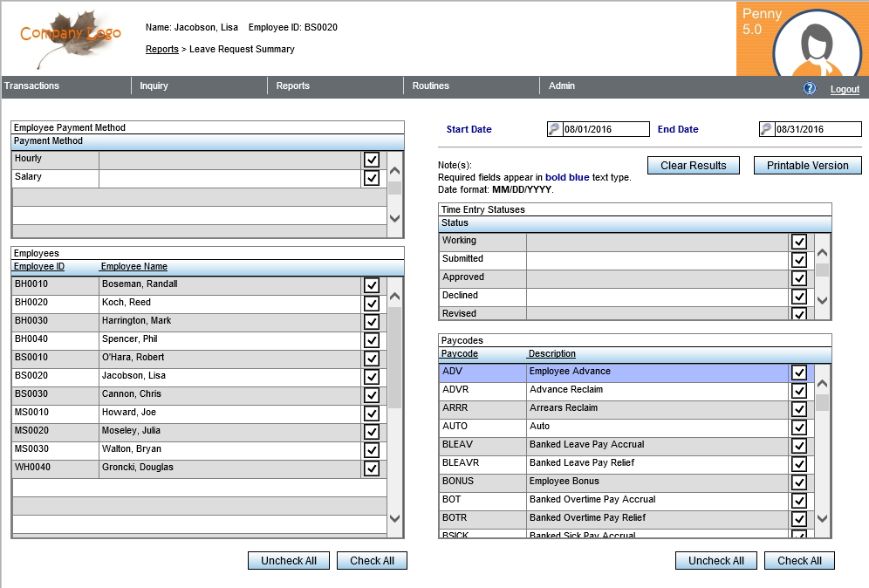The width and height of the screenshot is (869, 588).
Task: Click the Penny 5.0 avatar
Action: 816,41
